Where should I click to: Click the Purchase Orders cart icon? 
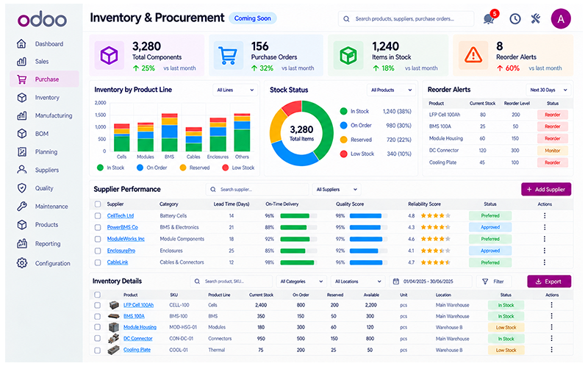point(228,56)
